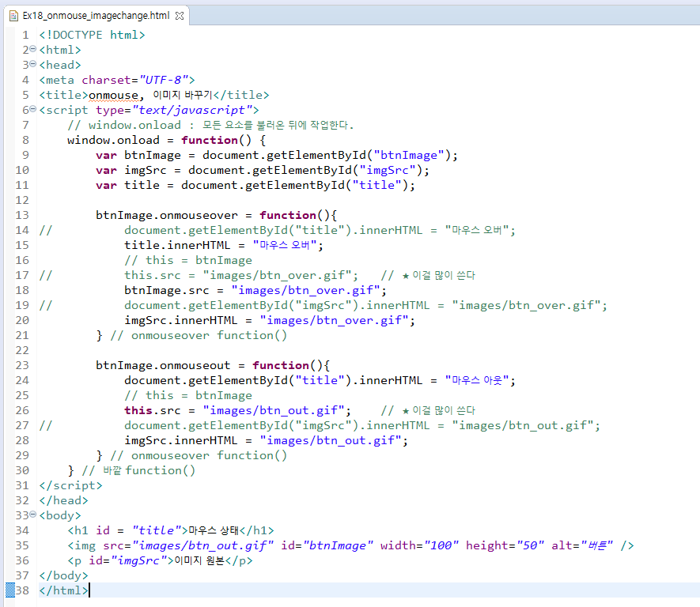700x607 pixels.
Task: Place cursor in '<!DOCTYPE html>' on line 1
Action: (92, 35)
